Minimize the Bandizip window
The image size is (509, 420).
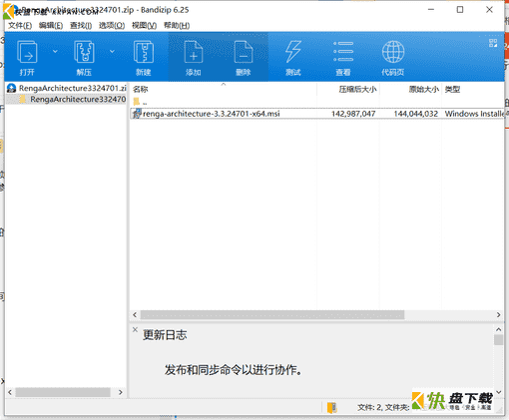[x=431, y=10]
